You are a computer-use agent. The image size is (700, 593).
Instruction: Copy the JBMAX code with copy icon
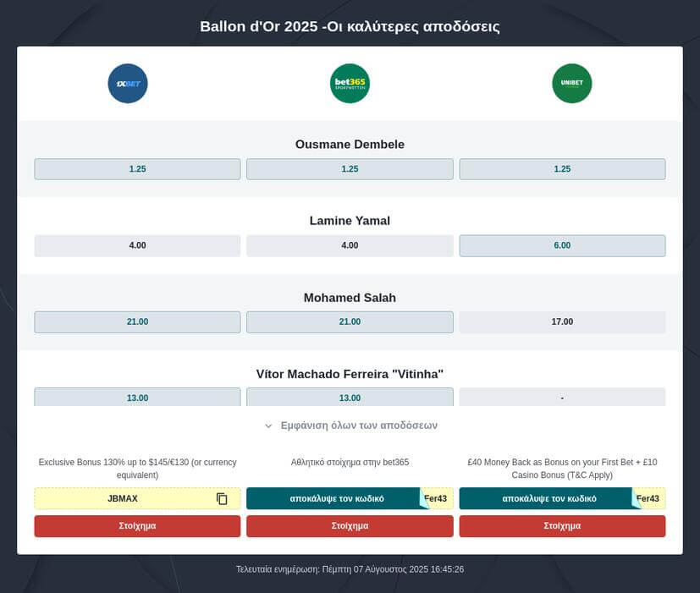point(222,498)
